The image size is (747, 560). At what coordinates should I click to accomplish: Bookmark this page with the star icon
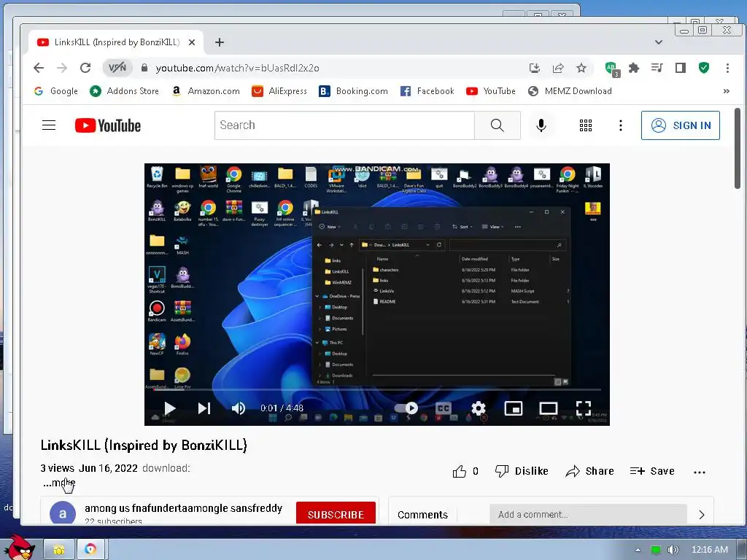click(581, 68)
